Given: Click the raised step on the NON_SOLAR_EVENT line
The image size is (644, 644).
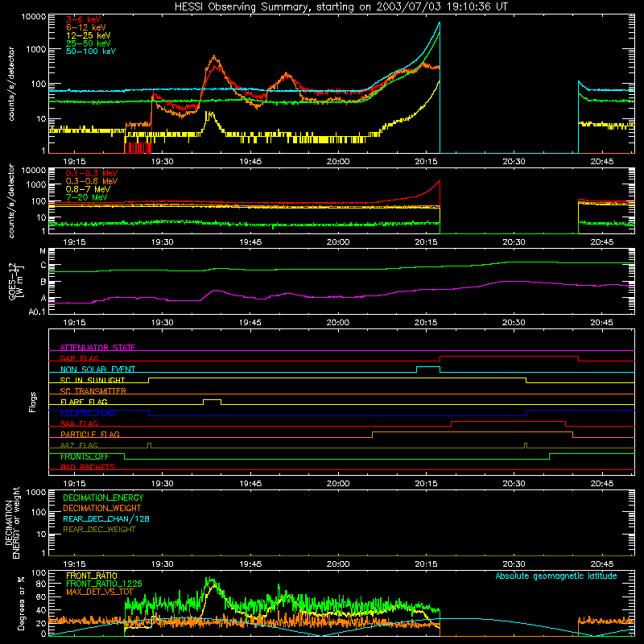Looking at the screenshot, I should (x=428, y=367).
